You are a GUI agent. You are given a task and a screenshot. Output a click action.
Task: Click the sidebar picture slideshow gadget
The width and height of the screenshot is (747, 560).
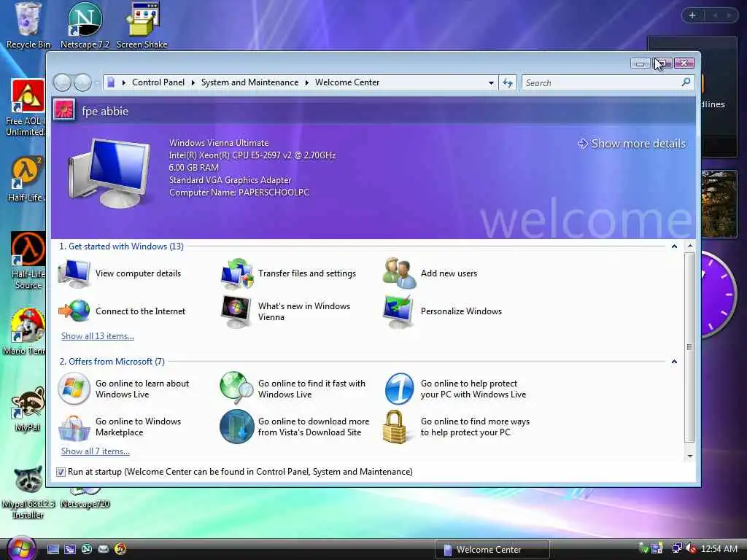click(x=719, y=204)
